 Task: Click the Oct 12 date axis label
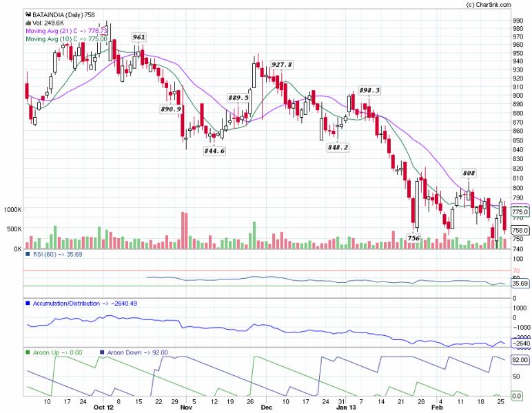click(104, 407)
